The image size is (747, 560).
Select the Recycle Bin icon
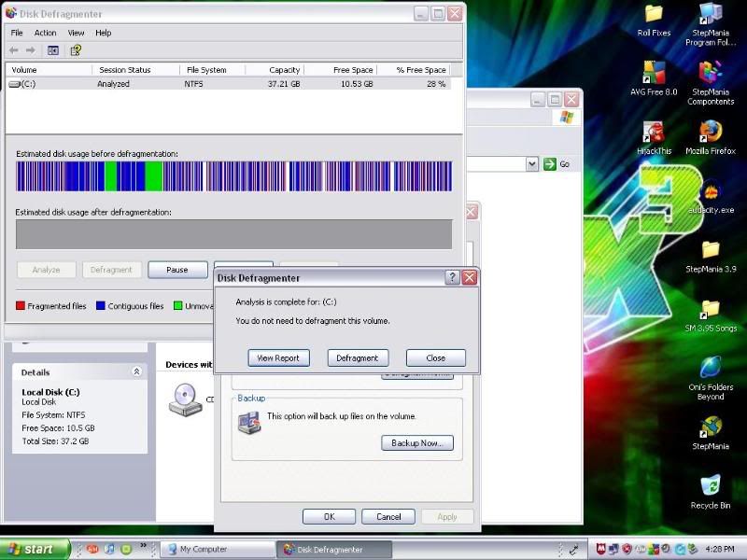coord(711,485)
